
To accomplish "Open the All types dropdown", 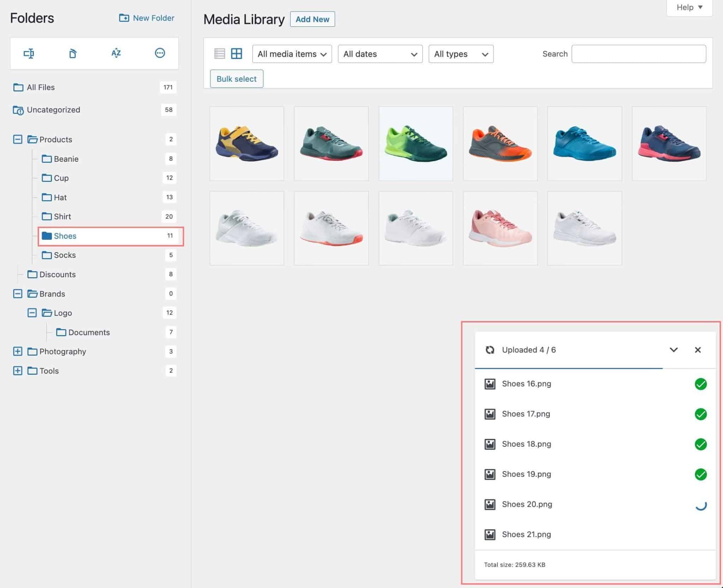I will pos(461,54).
